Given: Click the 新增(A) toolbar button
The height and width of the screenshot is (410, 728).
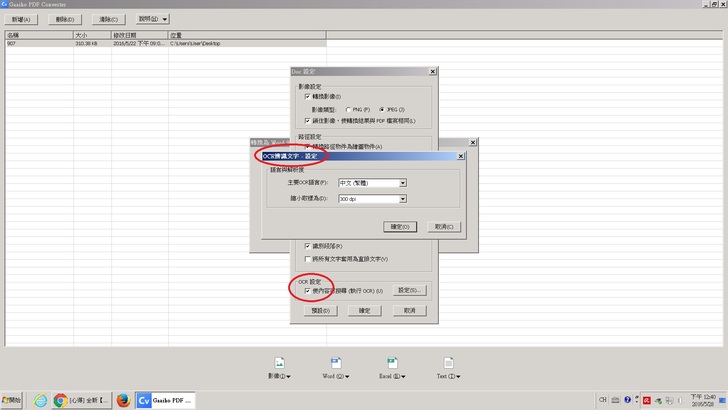Looking at the screenshot, I should 21,20.
